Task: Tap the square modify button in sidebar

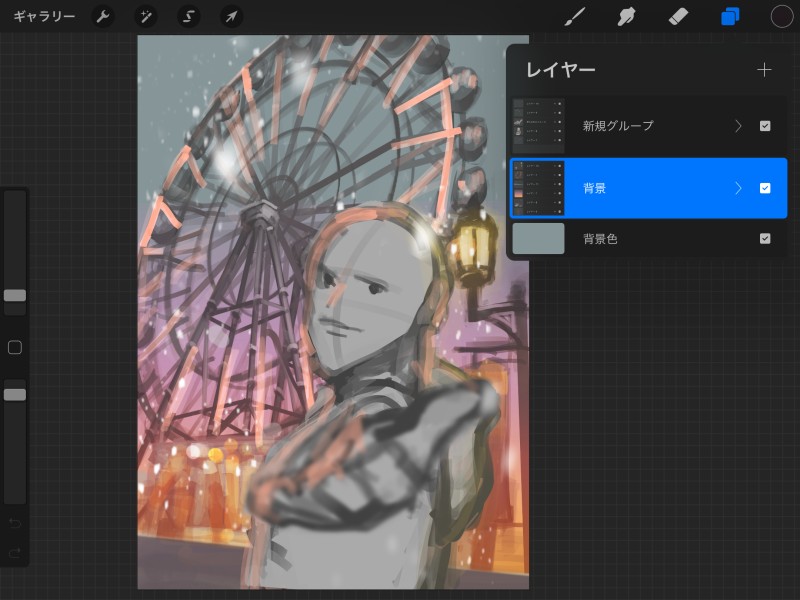Action: 15,347
